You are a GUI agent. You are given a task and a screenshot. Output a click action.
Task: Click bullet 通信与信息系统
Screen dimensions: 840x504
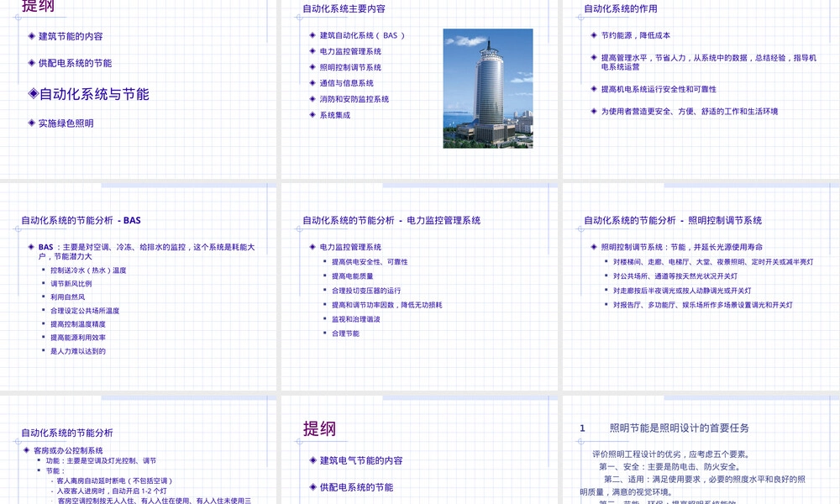[x=347, y=83]
